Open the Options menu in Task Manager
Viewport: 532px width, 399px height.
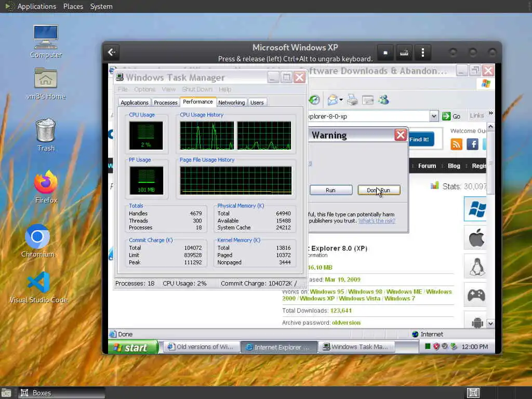pos(144,89)
